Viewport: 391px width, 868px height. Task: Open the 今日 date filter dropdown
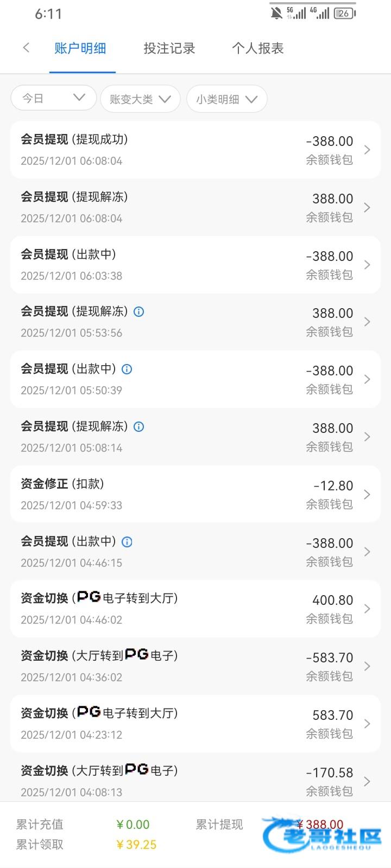click(53, 98)
